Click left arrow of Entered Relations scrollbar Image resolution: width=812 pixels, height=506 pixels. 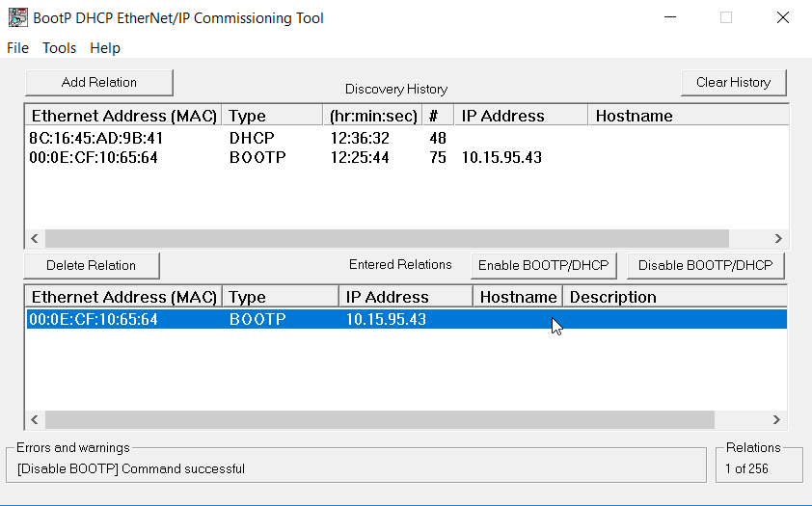35,419
